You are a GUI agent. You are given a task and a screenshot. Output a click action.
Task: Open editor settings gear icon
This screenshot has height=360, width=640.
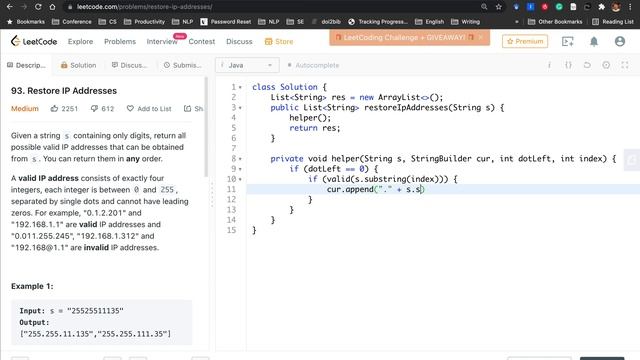click(x=606, y=65)
